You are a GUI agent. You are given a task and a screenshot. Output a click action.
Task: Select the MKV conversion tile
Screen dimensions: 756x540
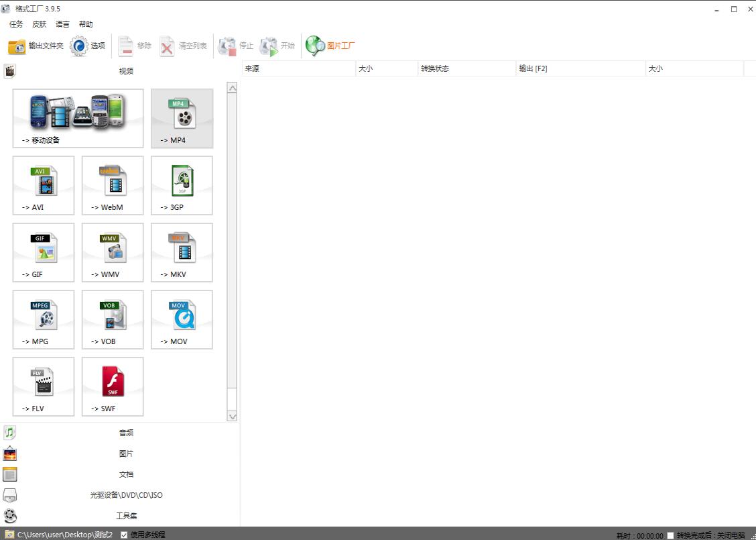pyautogui.click(x=182, y=252)
